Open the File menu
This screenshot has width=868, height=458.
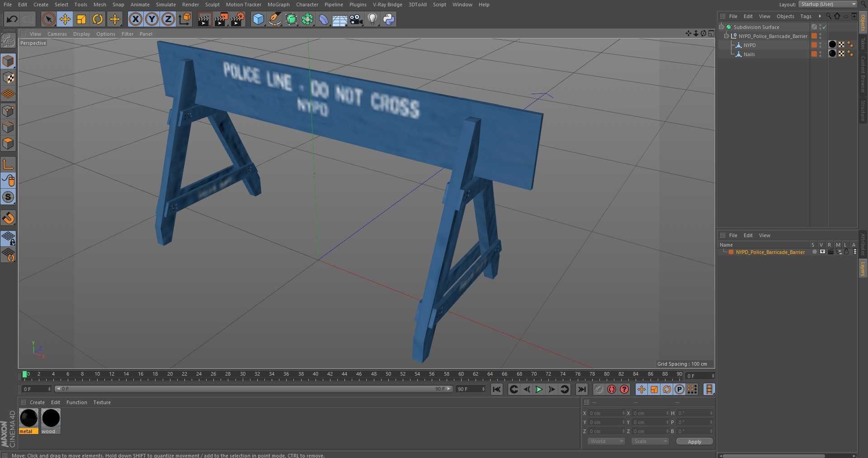tap(8, 5)
